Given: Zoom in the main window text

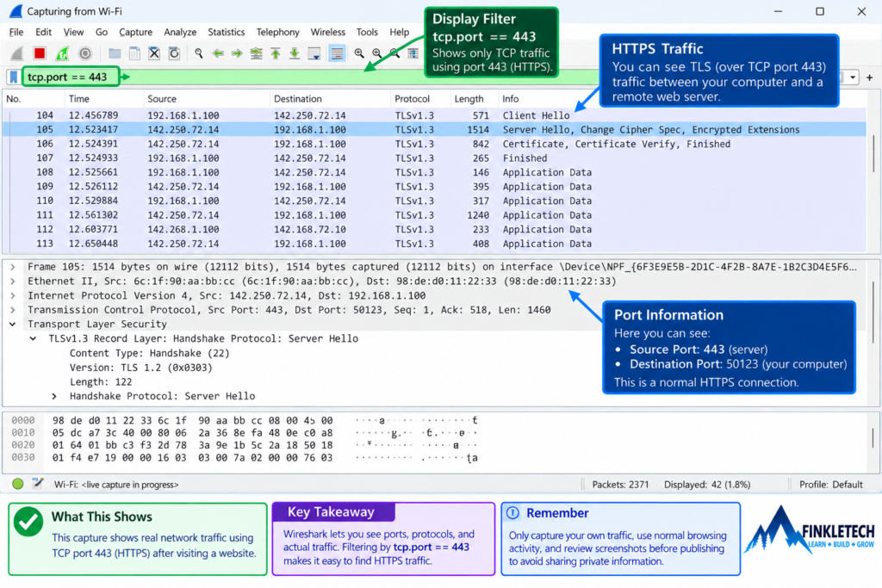Looking at the screenshot, I should point(359,53).
